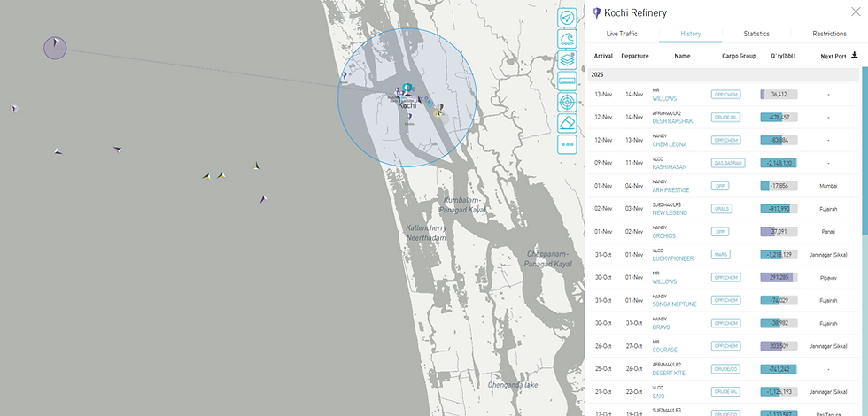The image size is (868, 416).
Task: Open the DESH RAKSHAK vessel link
Action: tap(672, 121)
